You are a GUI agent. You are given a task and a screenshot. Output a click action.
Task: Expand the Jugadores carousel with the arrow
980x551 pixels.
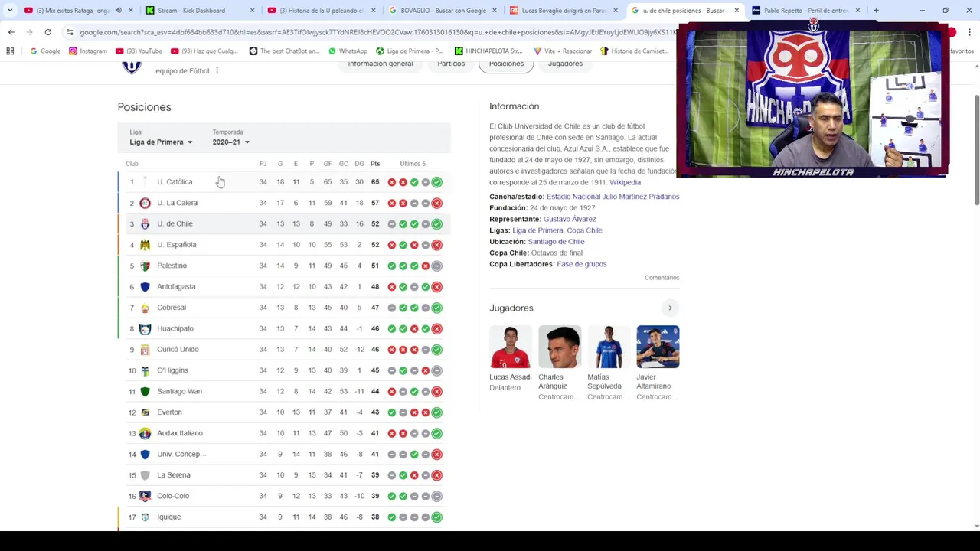pos(670,308)
